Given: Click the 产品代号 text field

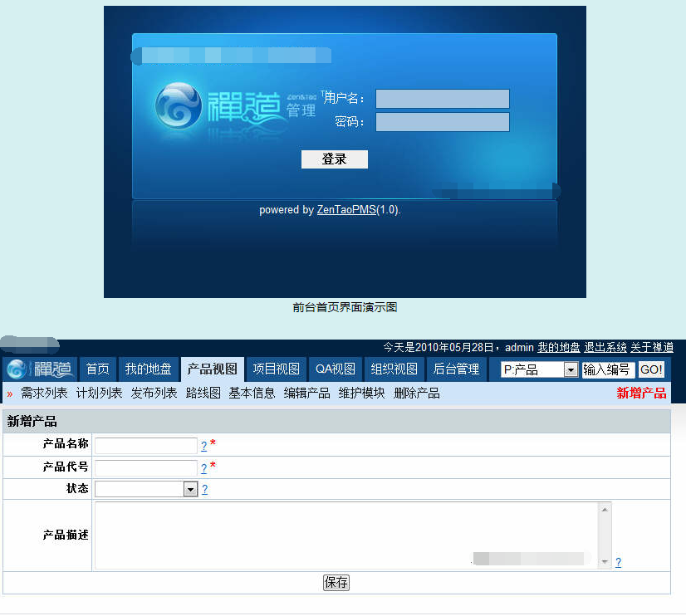Looking at the screenshot, I should [x=146, y=468].
